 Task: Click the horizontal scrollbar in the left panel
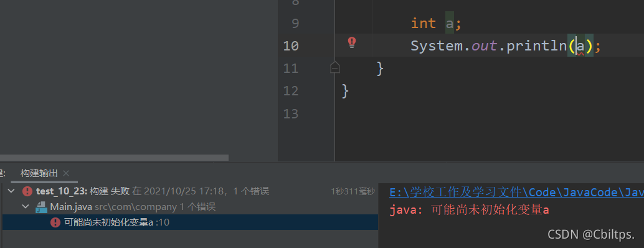(114, 157)
